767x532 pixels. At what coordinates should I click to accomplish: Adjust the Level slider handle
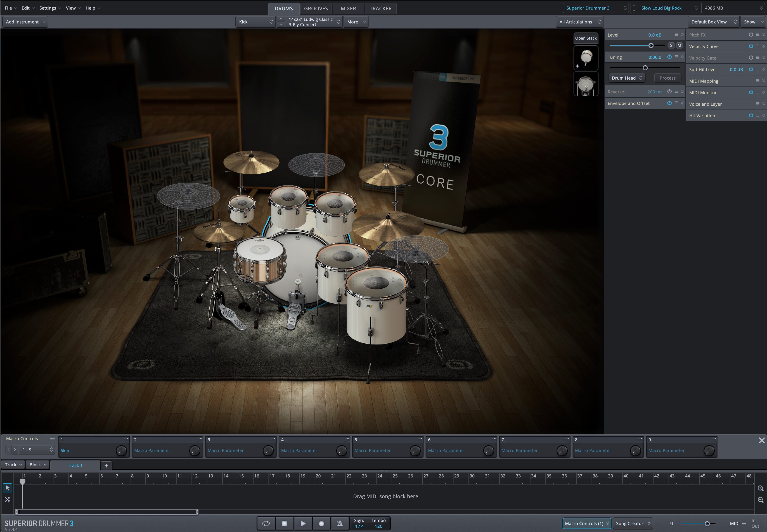tap(651, 45)
